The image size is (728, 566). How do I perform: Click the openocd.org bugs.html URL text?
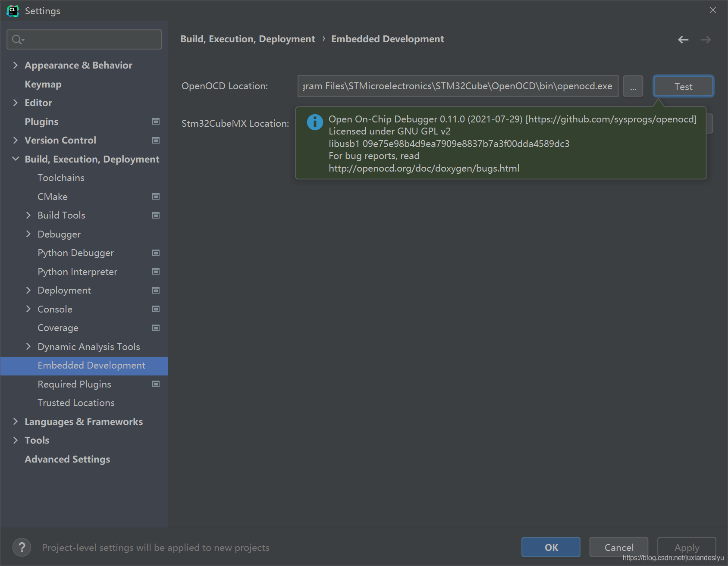pos(424,169)
